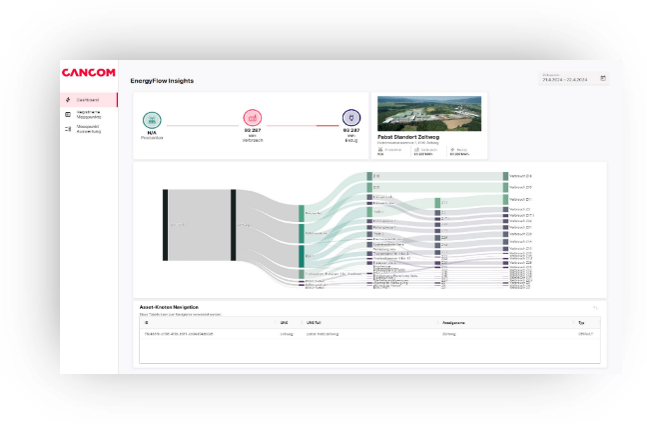Click the Pabst Standort Zeltweg aerial photo
The height and width of the screenshot is (424, 647).
[x=429, y=113]
